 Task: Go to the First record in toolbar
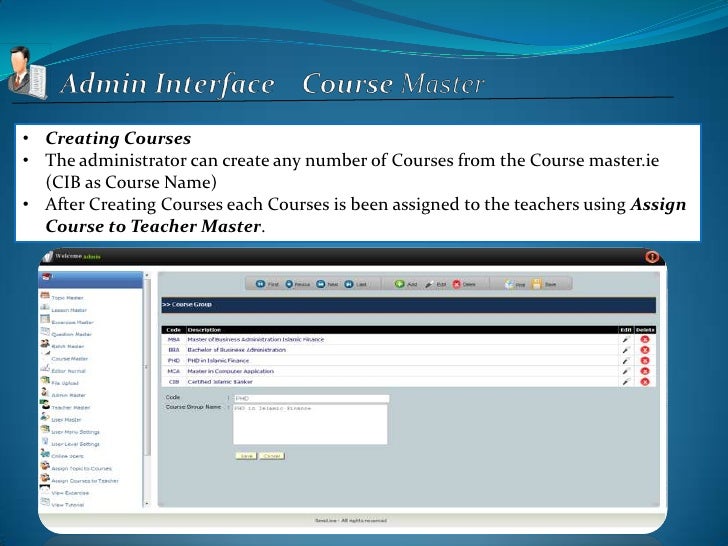click(267, 284)
